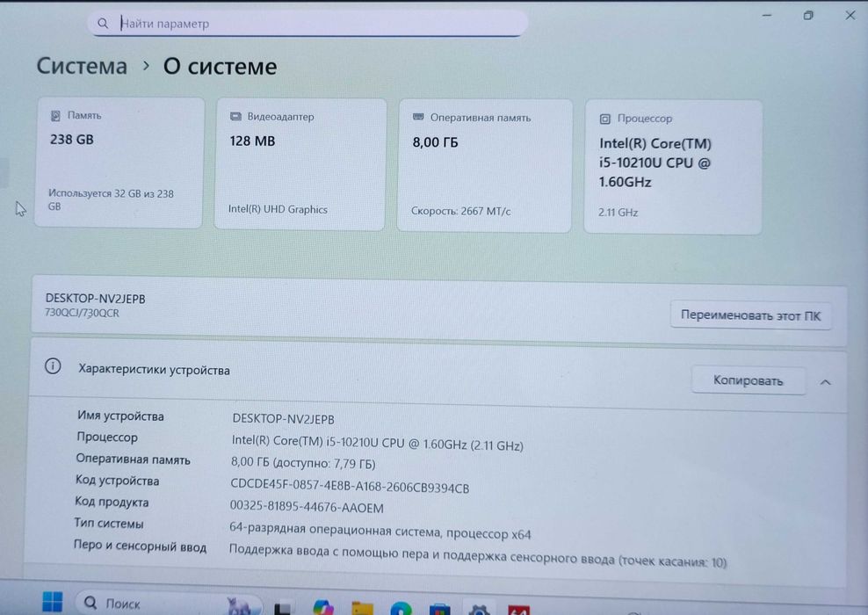Open the 'Процессор' Intel Core card
Viewport: 868px width, 615px height.
pos(673,167)
